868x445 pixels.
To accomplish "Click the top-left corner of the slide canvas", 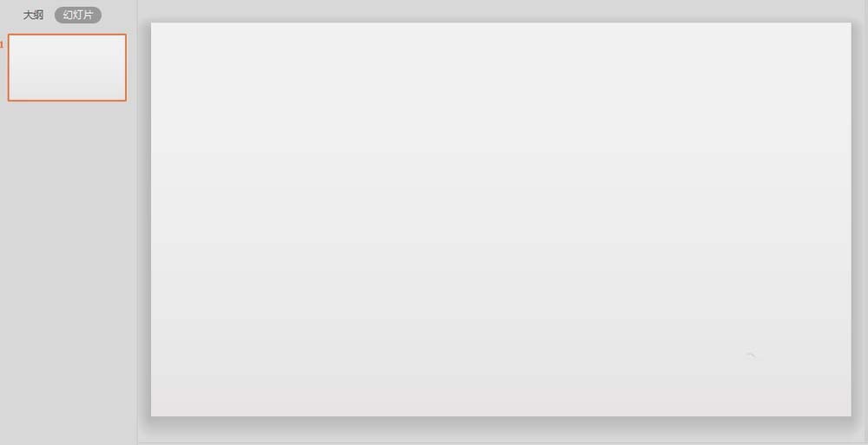I will click(152, 23).
